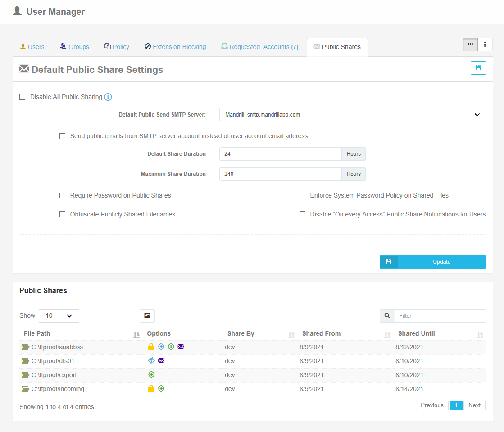Click the Filter search field
This screenshot has width=504, height=432.
440,316
